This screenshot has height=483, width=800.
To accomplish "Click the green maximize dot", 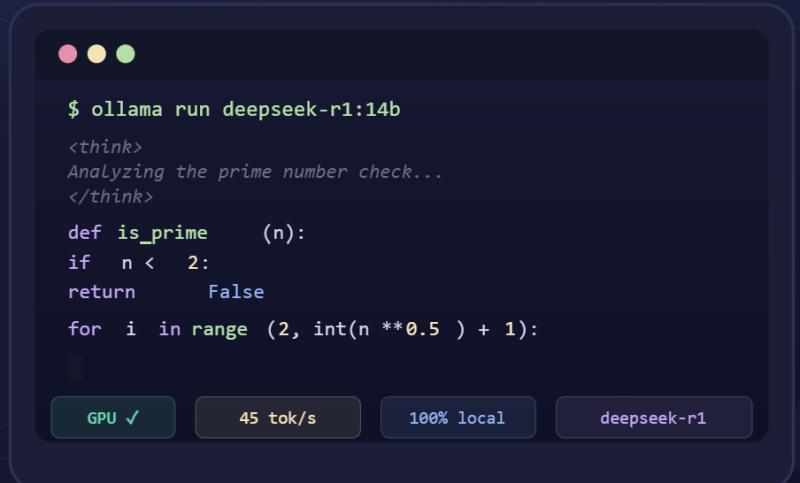I will 125,54.
